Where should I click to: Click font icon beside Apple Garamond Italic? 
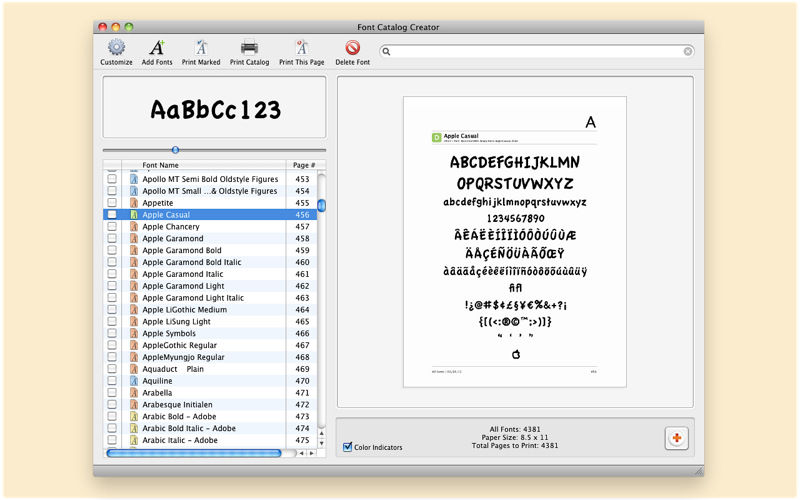click(x=134, y=274)
